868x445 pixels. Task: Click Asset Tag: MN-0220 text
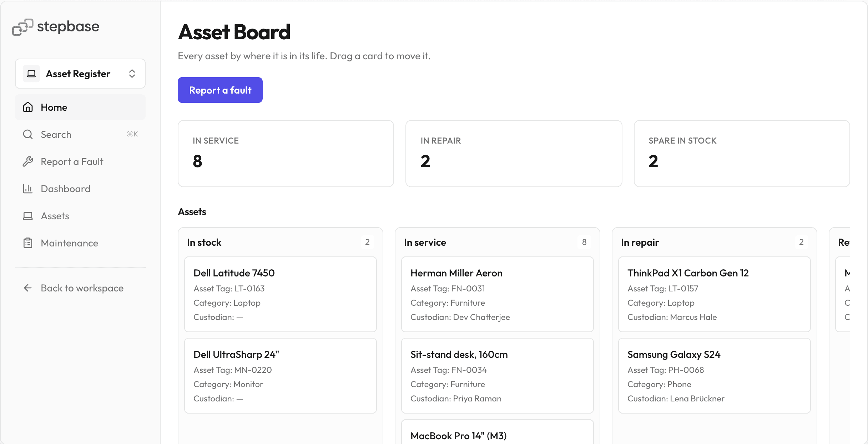click(233, 370)
